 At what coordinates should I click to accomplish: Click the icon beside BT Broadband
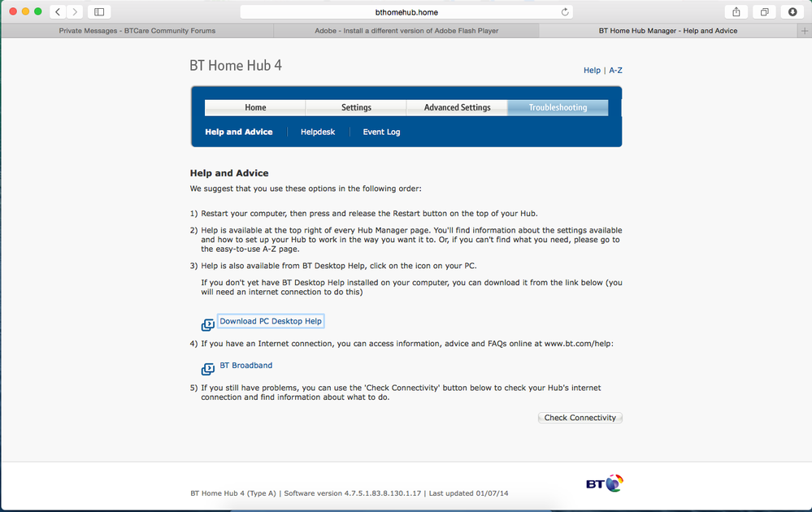(207, 369)
